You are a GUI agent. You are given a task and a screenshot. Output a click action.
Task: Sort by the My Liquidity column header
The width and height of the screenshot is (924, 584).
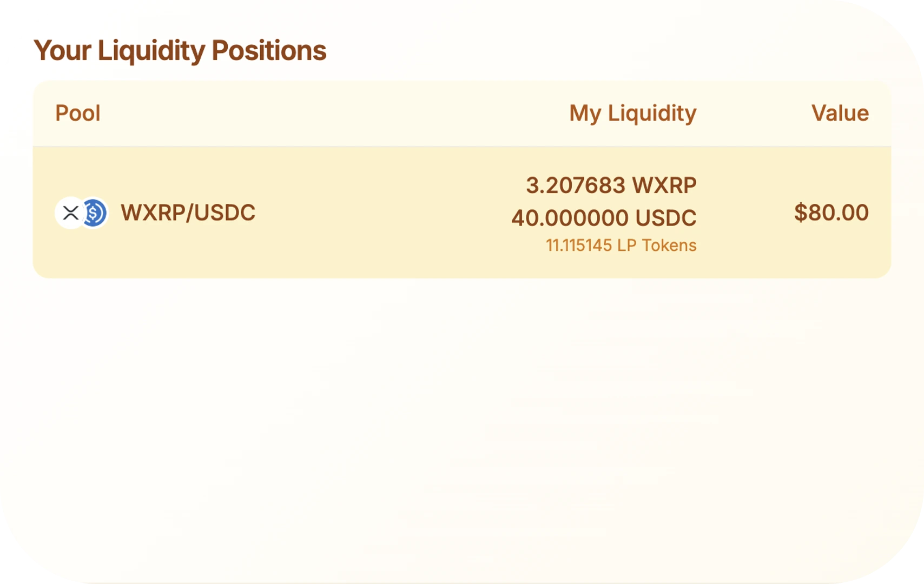tap(633, 114)
